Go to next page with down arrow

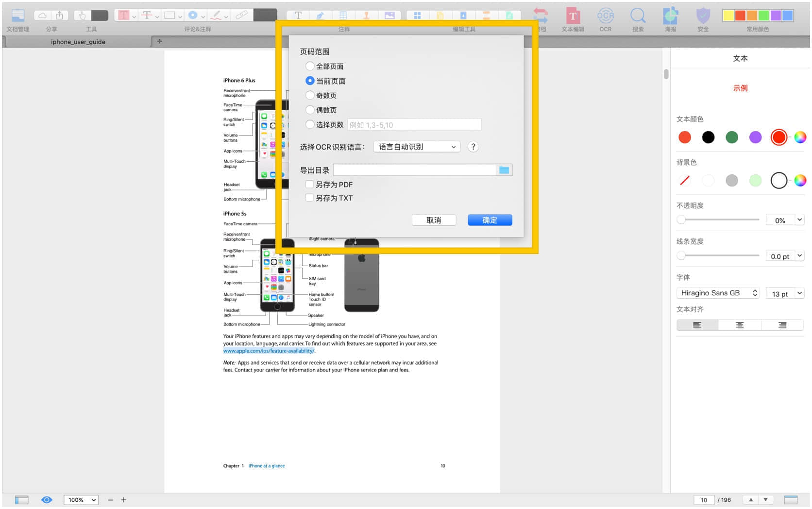(765, 500)
